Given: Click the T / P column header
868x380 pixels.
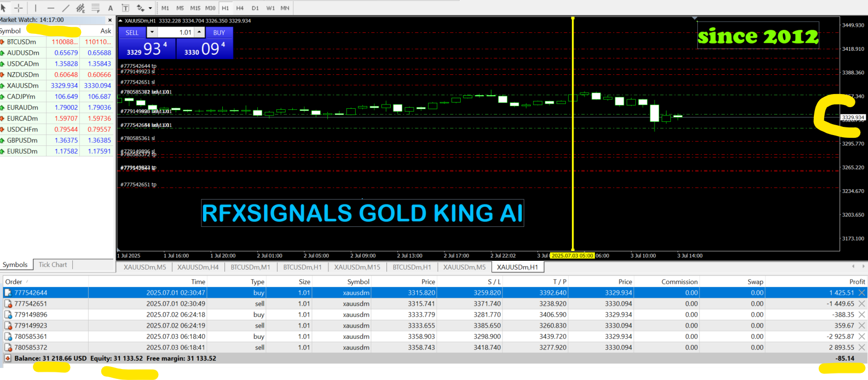Looking at the screenshot, I should (535, 282).
